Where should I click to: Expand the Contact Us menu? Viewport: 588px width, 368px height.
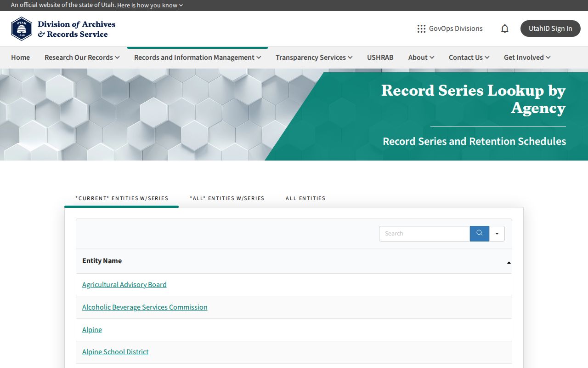[x=469, y=57]
